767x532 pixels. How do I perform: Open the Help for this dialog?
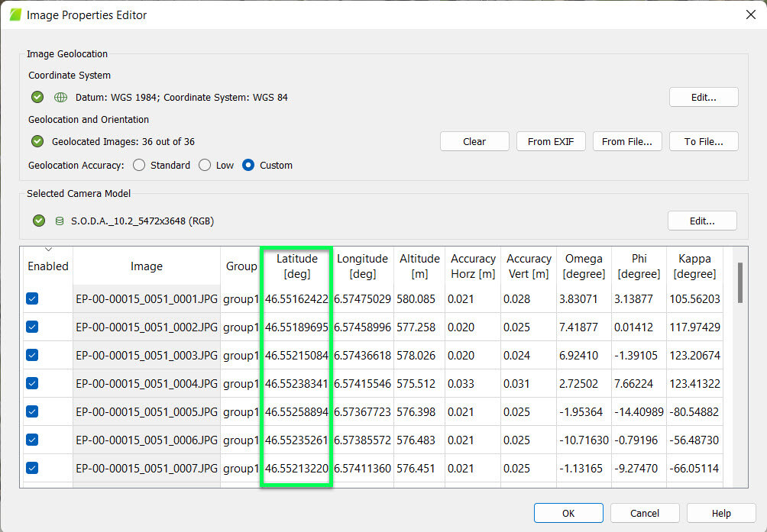[x=720, y=512]
